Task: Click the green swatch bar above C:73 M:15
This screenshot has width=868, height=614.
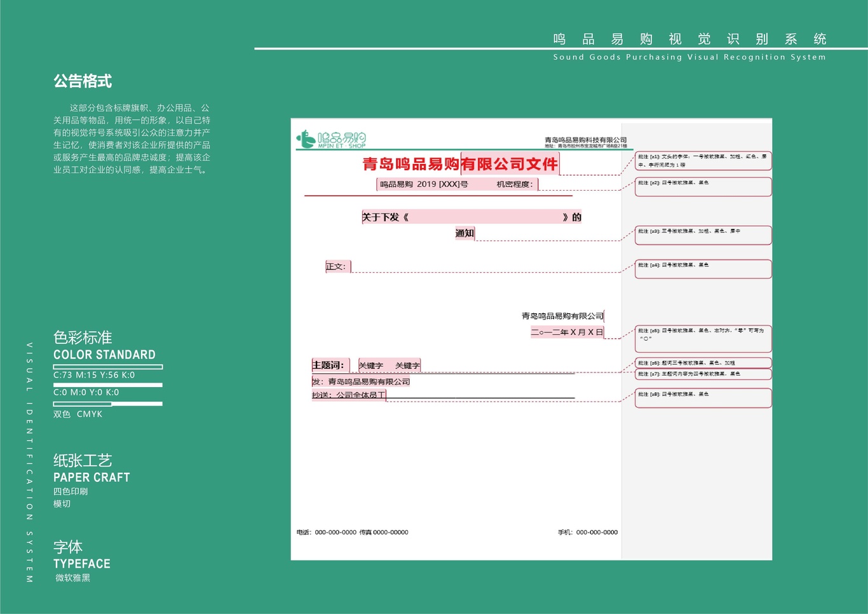Action: (x=108, y=367)
